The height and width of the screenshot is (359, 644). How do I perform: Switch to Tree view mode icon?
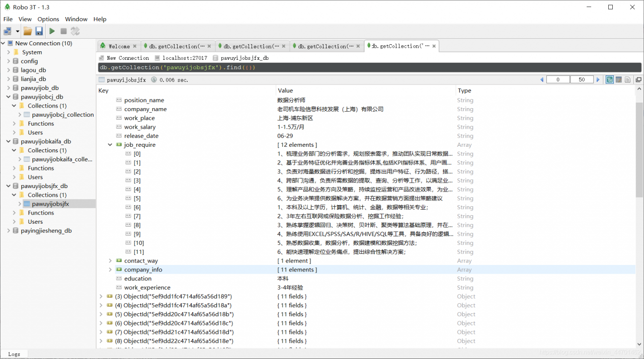point(609,79)
